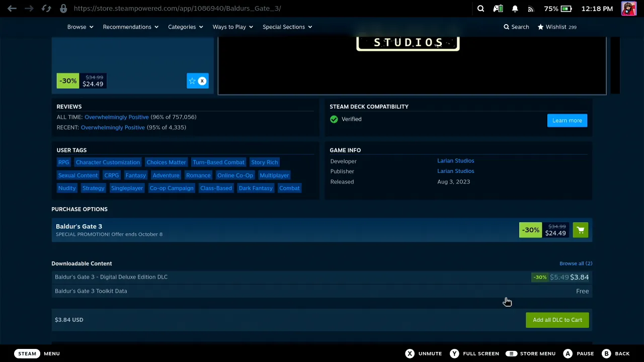
Task: Go back using the browser back arrow
Action: tap(12, 9)
